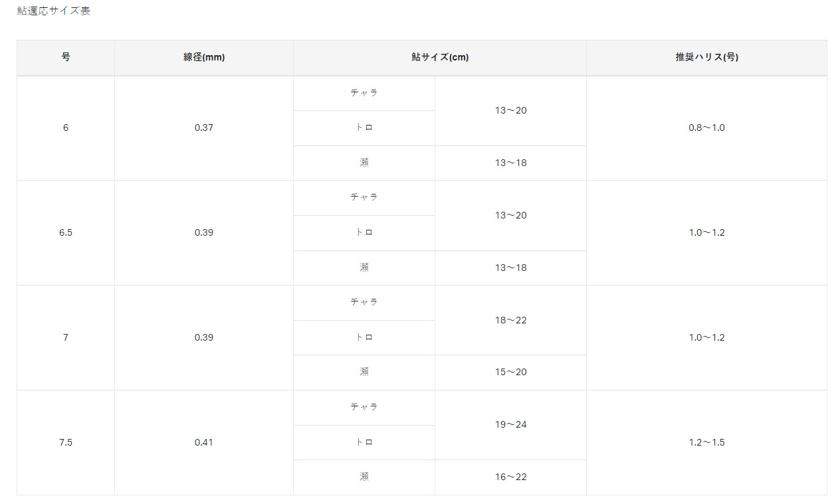Select the size 7.5 cell
Screen dimensions: 834x504
[x=66, y=442]
